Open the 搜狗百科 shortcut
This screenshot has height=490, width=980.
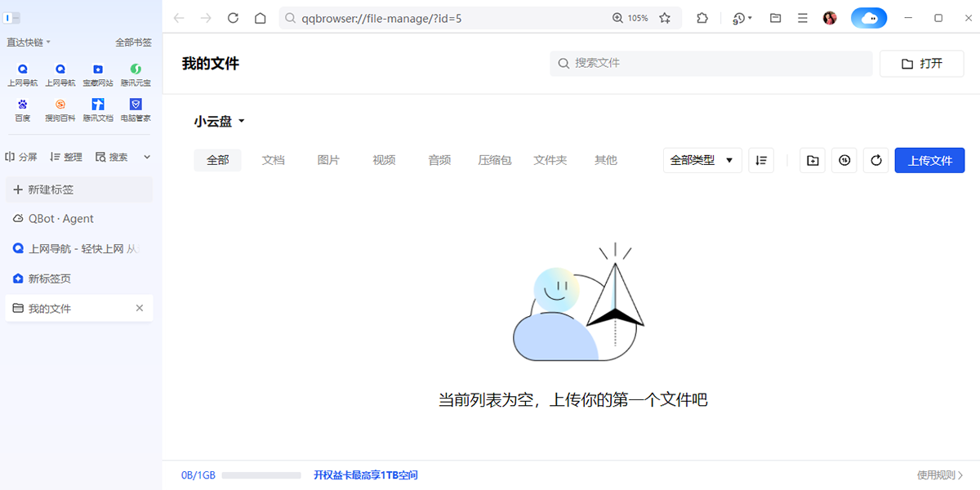pos(60,110)
